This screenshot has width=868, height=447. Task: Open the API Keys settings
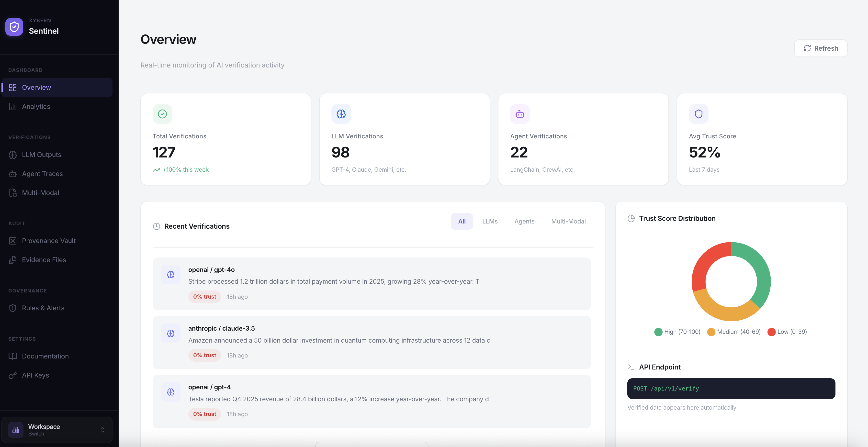click(35, 375)
